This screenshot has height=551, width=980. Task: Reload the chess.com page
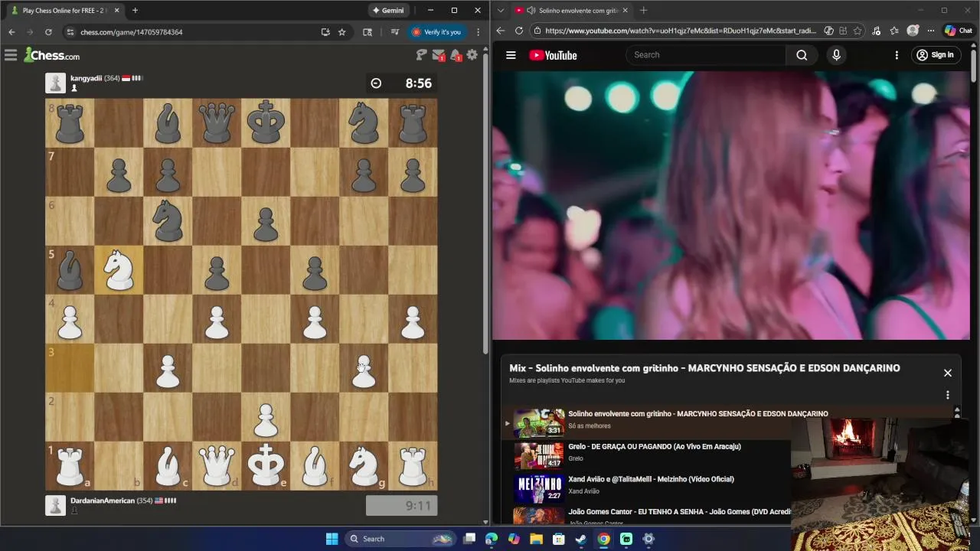pyautogui.click(x=48, y=32)
